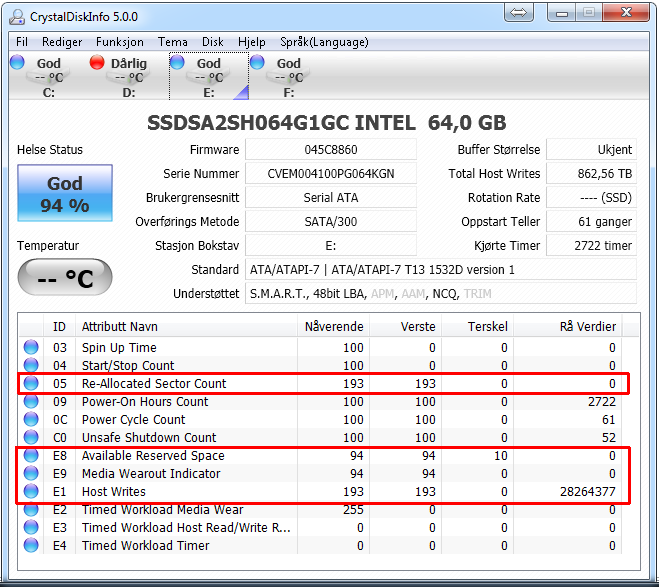Click the Oppstart Teller 61 ganger value
Image resolution: width=659 pixels, height=587 pixels.
pyautogui.click(x=591, y=221)
